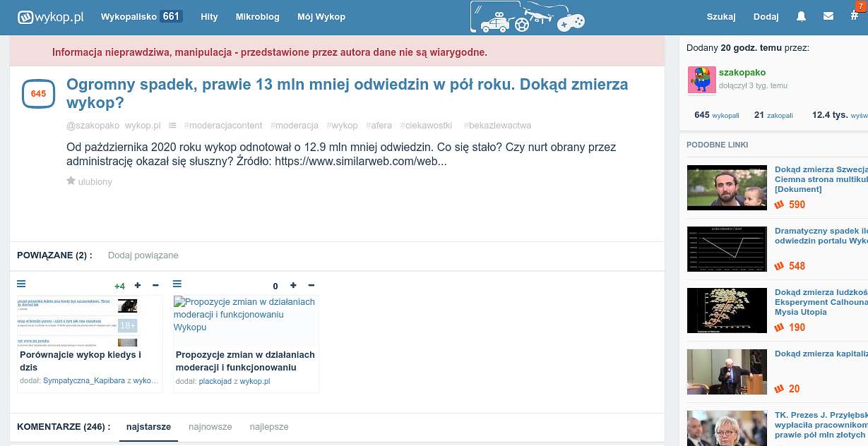Open the Mysia Utopia dark diagram thumbnail

click(x=727, y=311)
